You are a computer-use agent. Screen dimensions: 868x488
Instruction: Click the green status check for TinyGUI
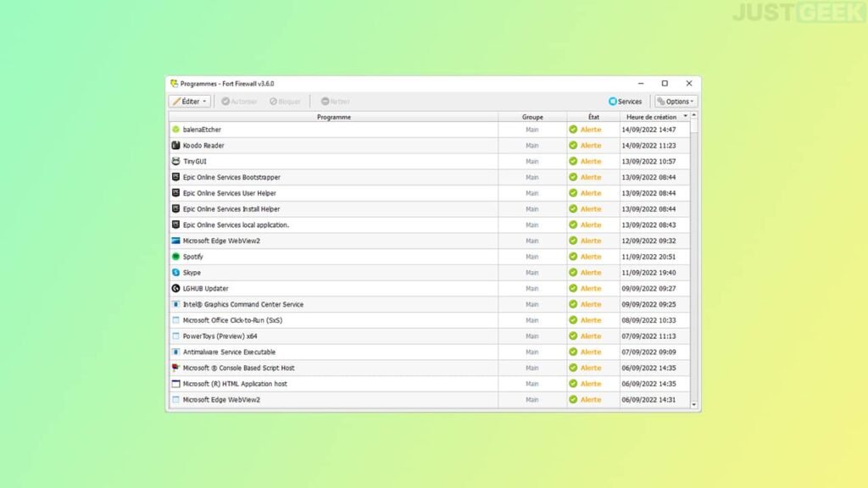pyautogui.click(x=573, y=162)
